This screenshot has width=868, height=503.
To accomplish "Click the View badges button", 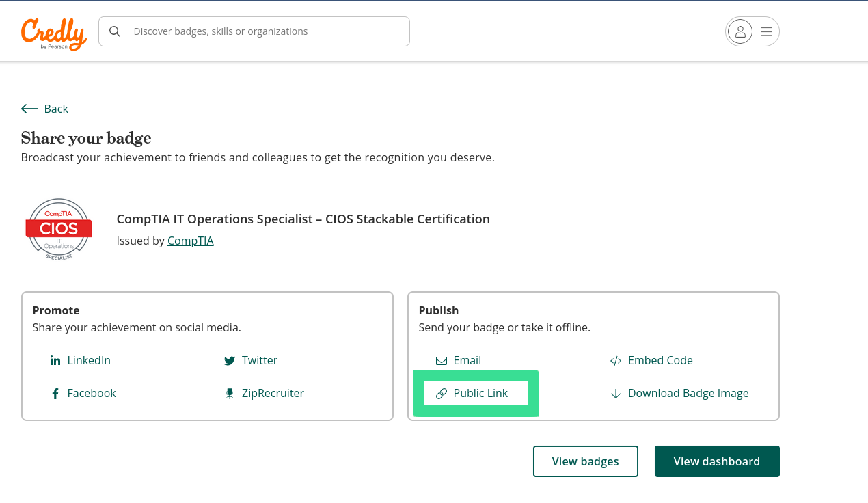I will pyautogui.click(x=586, y=461).
